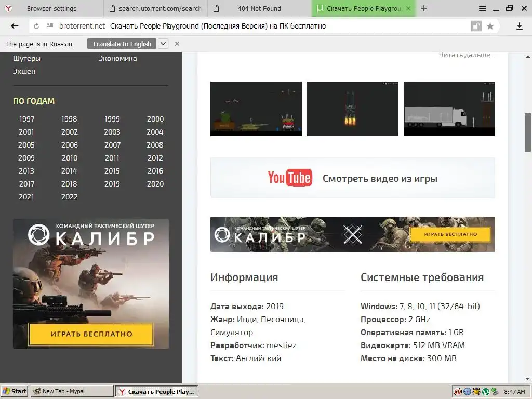Dismiss the translation bar
Screen dimensions: 532x399
[x=177, y=44]
